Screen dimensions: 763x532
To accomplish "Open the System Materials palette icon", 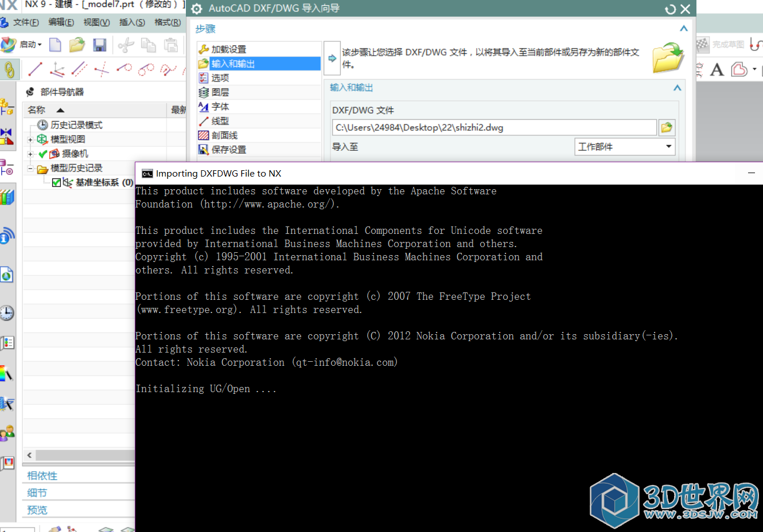I will tap(7, 374).
